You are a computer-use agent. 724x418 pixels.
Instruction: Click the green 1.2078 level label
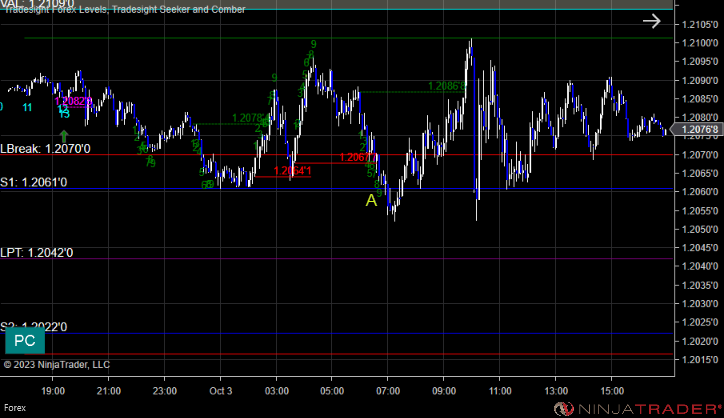click(x=250, y=118)
